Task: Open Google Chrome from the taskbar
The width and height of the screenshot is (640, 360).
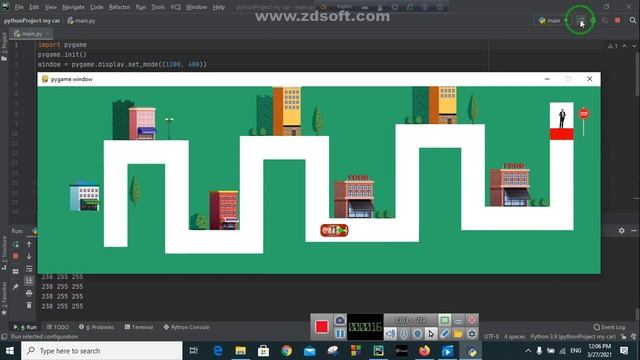Action: pyautogui.click(x=287, y=351)
